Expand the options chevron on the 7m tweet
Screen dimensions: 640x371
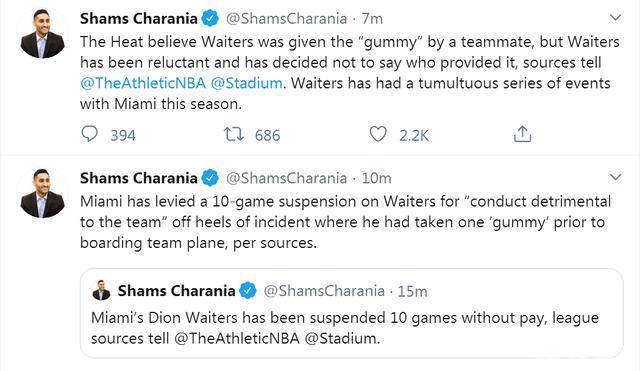pos(615,18)
